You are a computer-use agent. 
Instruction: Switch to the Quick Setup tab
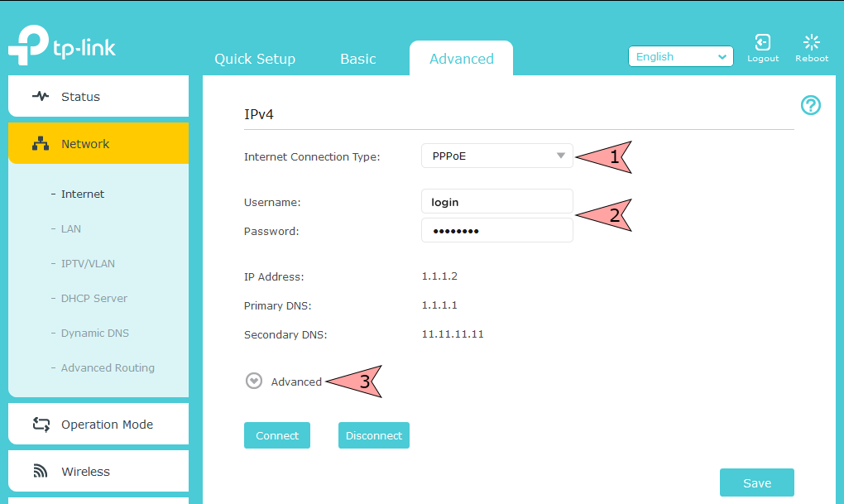254,58
